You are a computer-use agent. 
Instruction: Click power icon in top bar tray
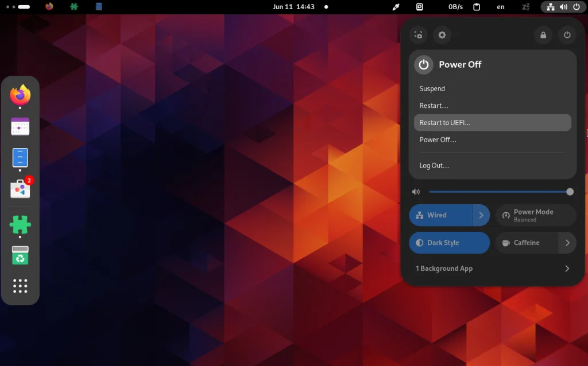[577, 7]
